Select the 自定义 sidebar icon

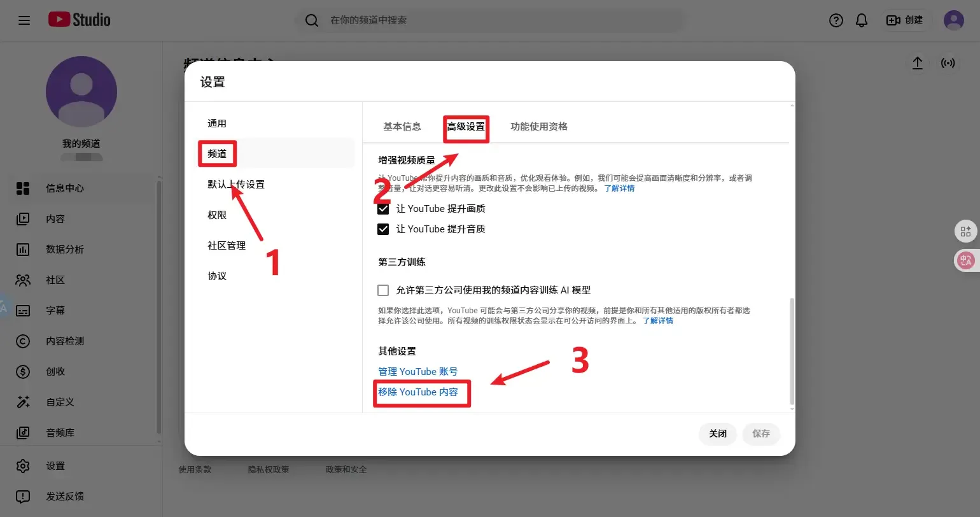pos(24,402)
